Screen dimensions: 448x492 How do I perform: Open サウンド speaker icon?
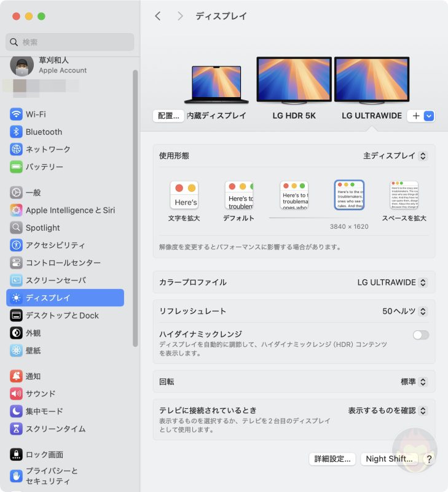tap(16, 394)
